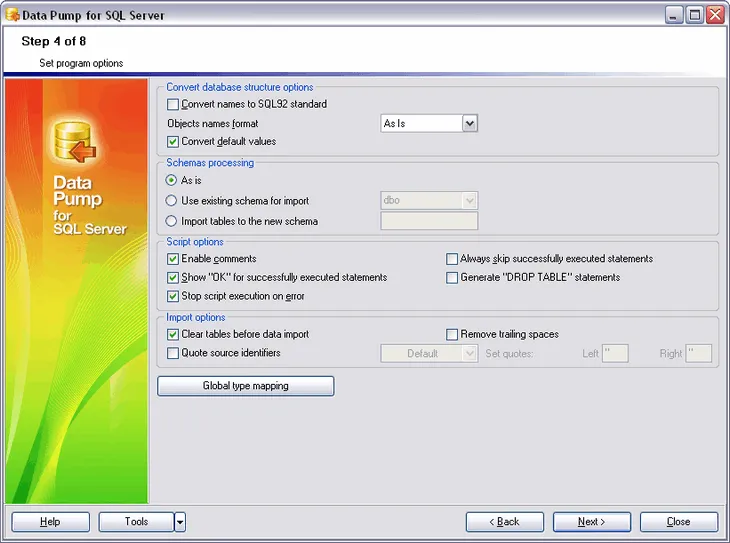
Task: Uncheck Convert default values
Action: point(173,142)
